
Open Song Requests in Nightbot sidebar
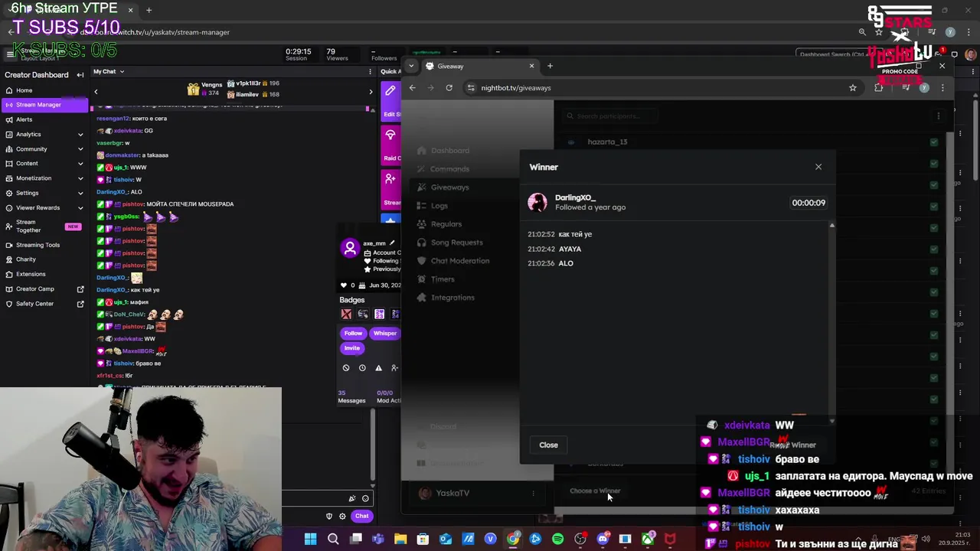tap(456, 243)
